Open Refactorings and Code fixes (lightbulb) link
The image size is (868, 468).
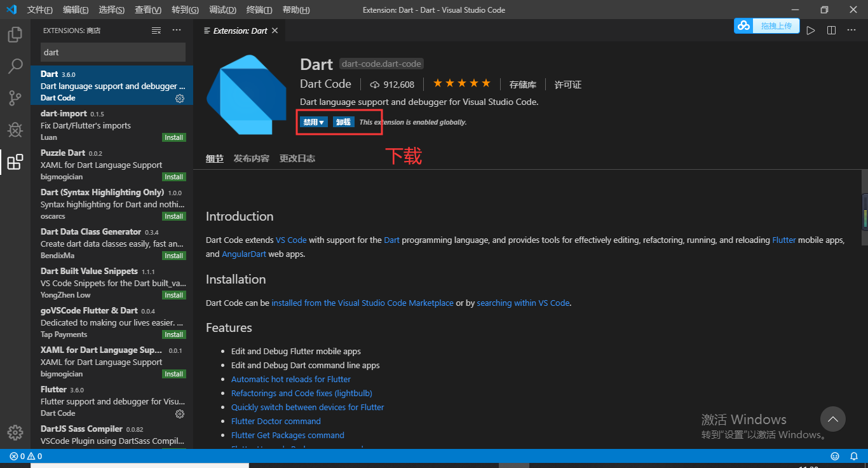(x=302, y=394)
